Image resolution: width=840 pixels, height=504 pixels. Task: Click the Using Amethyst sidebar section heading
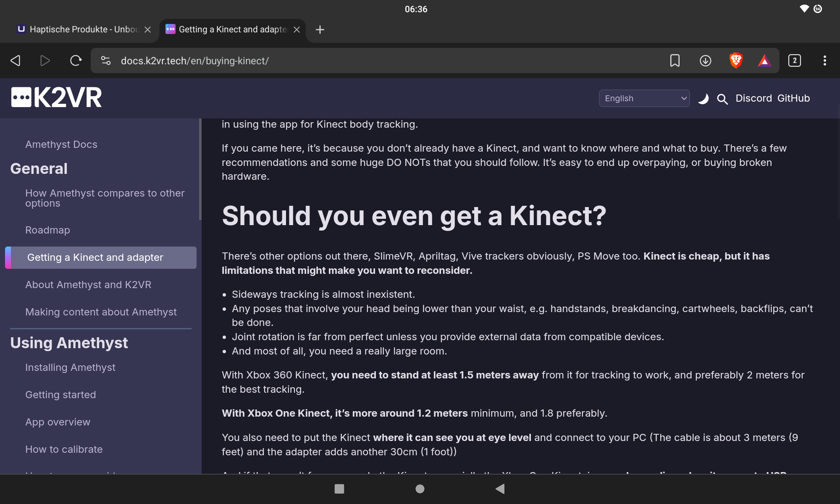point(69,343)
